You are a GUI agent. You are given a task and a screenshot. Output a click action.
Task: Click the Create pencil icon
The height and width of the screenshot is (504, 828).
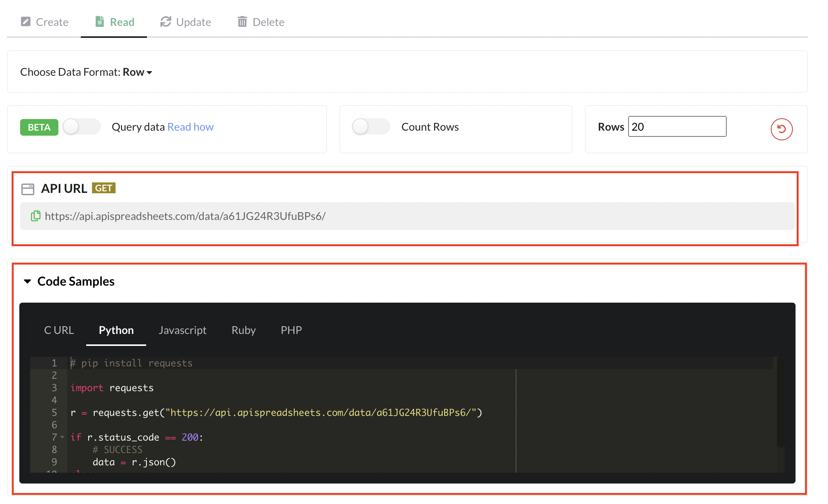coord(26,22)
